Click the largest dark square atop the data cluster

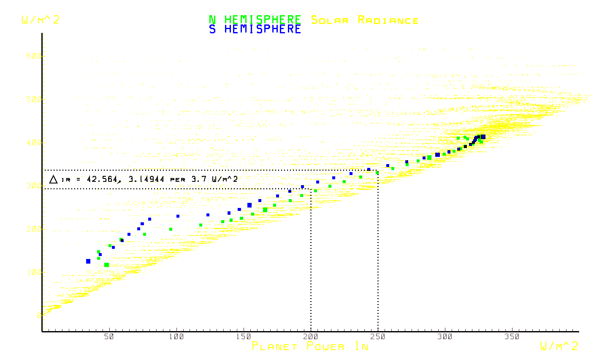pyautogui.click(x=483, y=137)
